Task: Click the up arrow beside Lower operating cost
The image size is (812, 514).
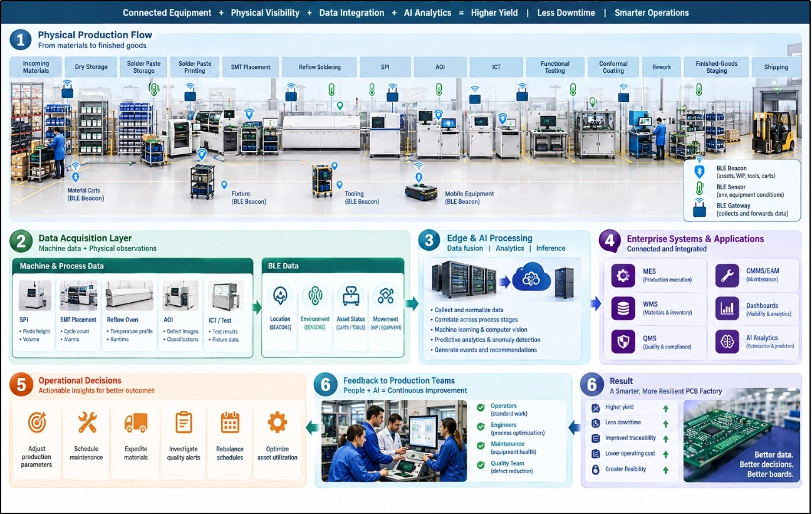Action: 665,454
